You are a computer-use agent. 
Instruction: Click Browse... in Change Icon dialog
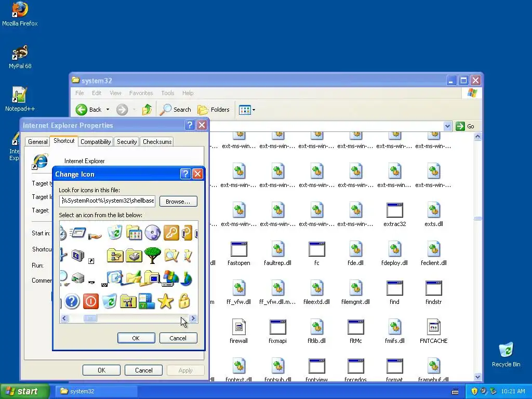(x=178, y=201)
